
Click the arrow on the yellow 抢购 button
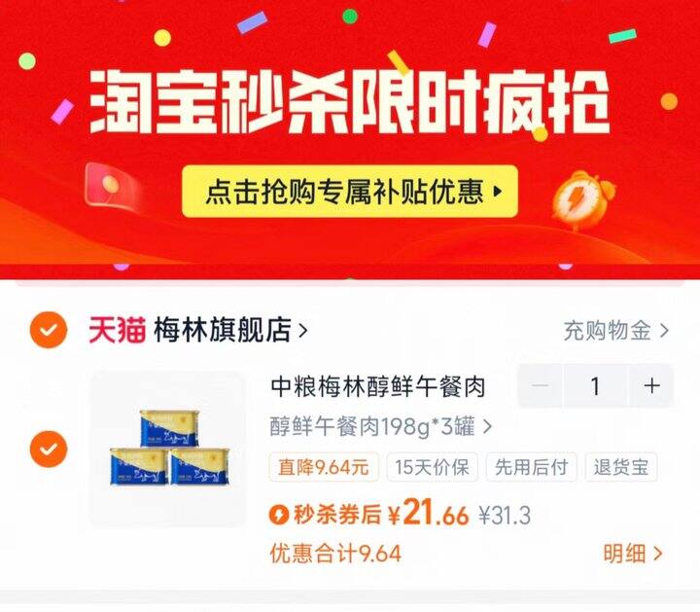(x=498, y=192)
